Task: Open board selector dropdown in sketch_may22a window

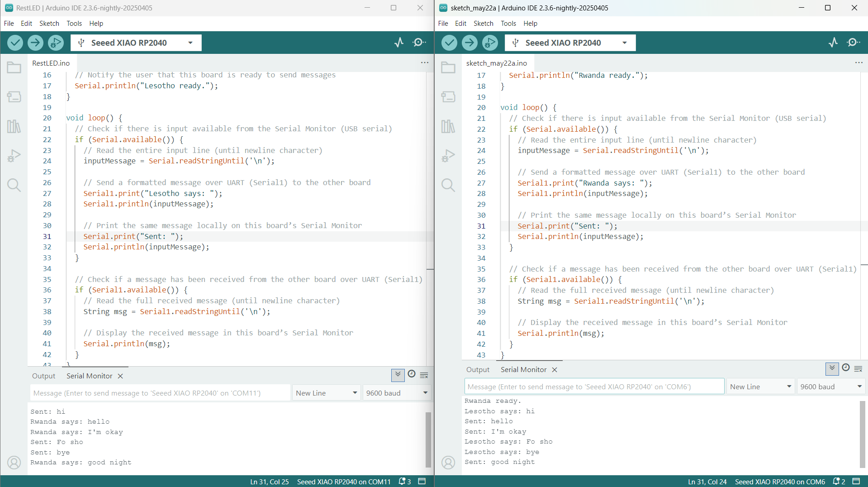Action: click(570, 43)
